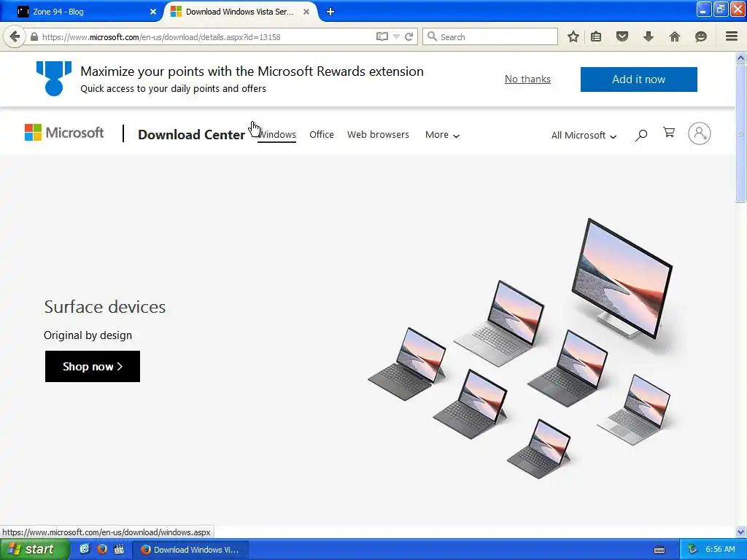The height and width of the screenshot is (560, 747).
Task: Click the Shop now button
Action: tap(93, 366)
